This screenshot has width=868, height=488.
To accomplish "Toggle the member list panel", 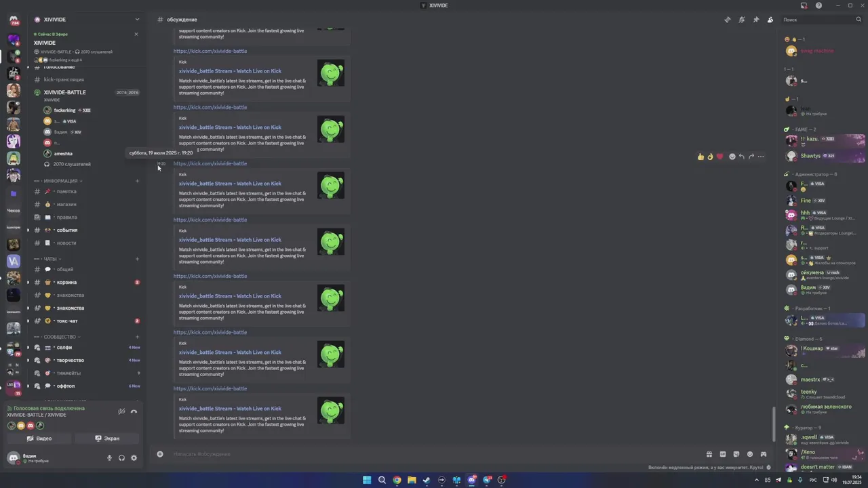I will (770, 20).
